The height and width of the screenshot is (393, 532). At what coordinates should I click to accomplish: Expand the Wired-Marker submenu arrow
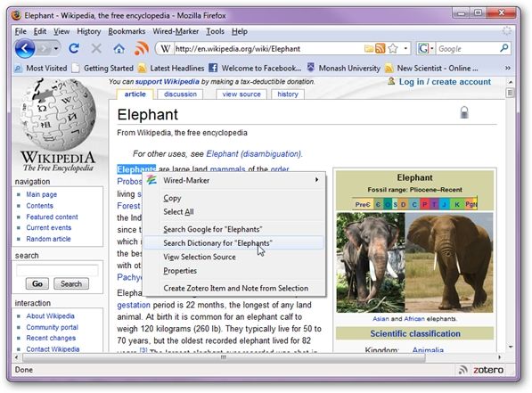pyautogui.click(x=316, y=179)
